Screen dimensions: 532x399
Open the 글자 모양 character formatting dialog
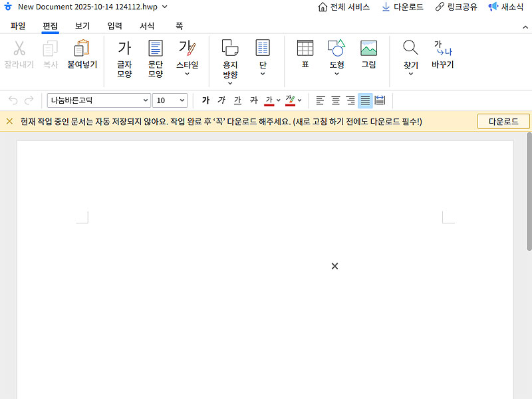point(124,57)
